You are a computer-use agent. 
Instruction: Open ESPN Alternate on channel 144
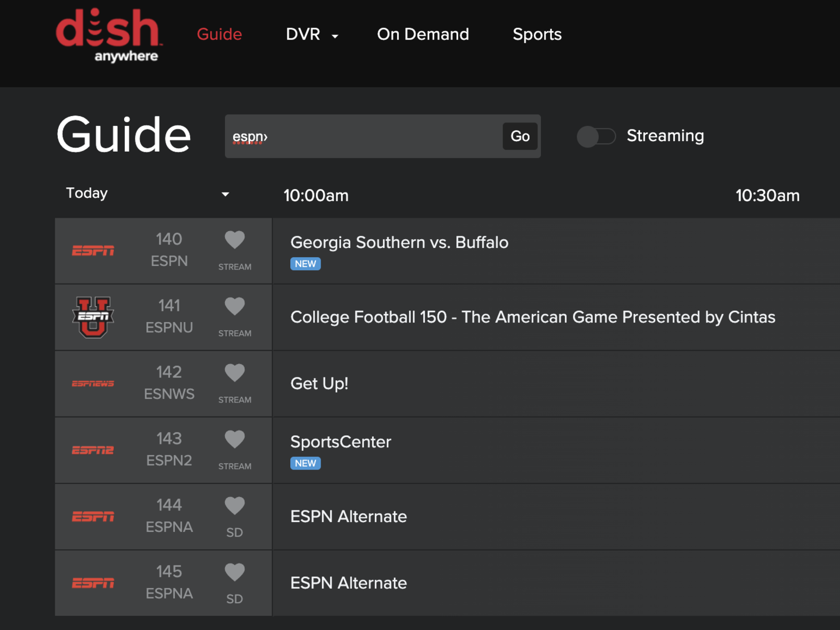(x=556, y=517)
